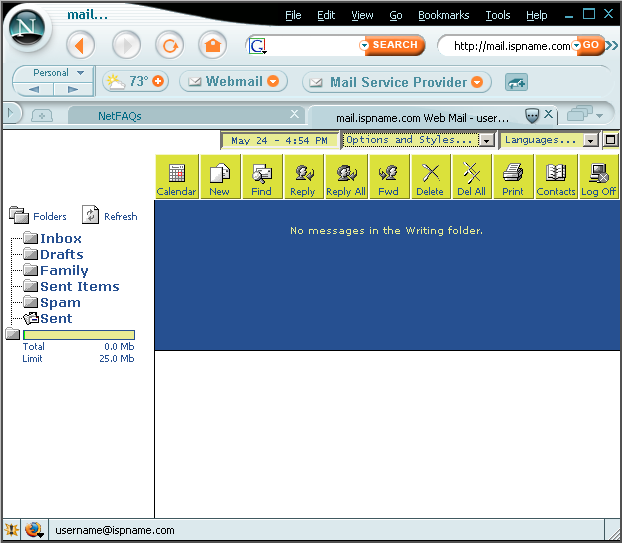This screenshot has height=543, width=622.
Task: Click the next arrow under Personal
Action: point(73,89)
